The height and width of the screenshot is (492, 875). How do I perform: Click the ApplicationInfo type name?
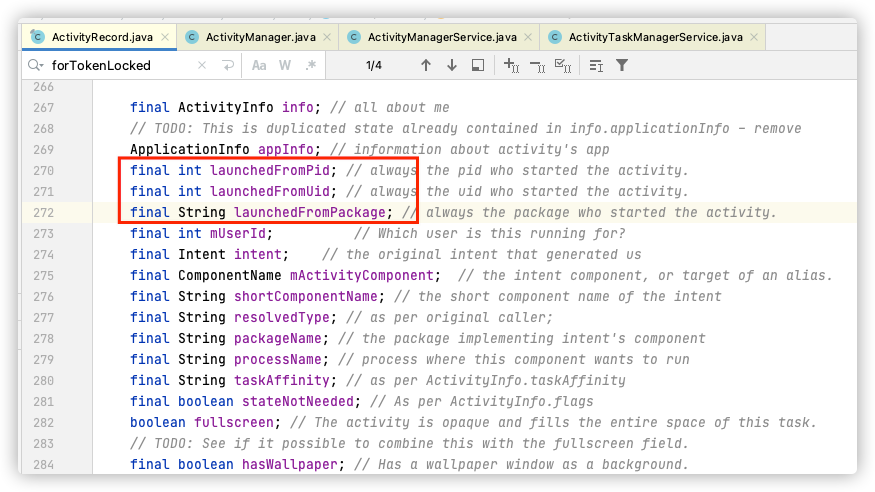(190, 149)
